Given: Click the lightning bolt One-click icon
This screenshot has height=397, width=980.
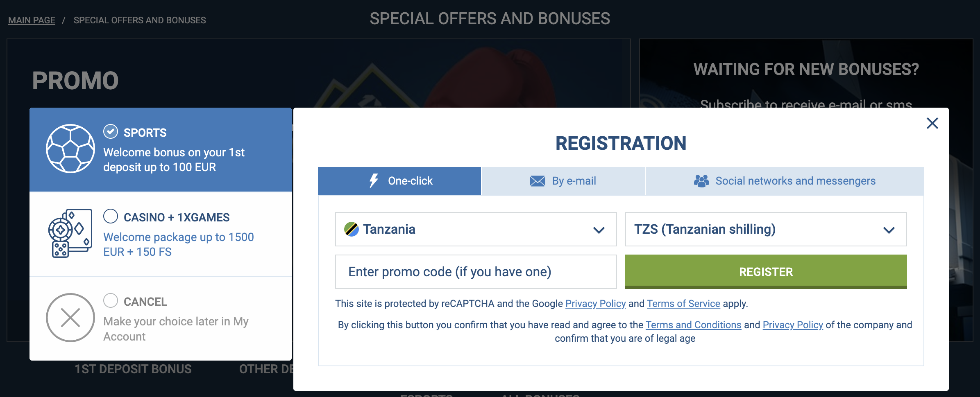Looking at the screenshot, I should pyautogui.click(x=373, y=180).
